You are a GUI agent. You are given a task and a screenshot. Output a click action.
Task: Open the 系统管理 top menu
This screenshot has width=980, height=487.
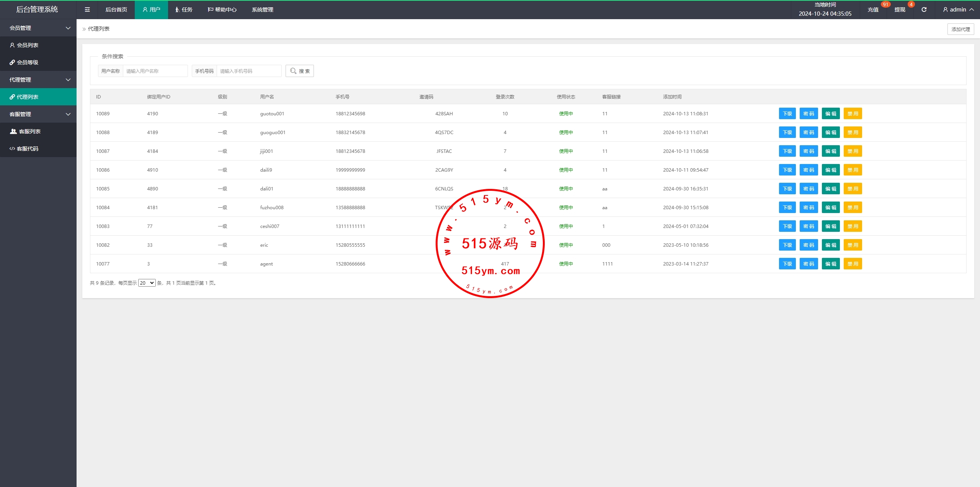tap(262, 10)
